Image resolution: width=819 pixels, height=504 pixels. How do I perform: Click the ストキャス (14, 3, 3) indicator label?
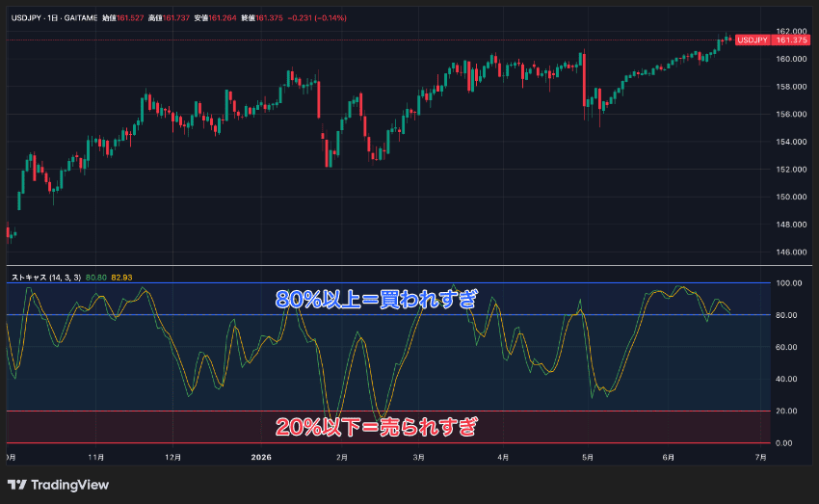pos(46,278)
